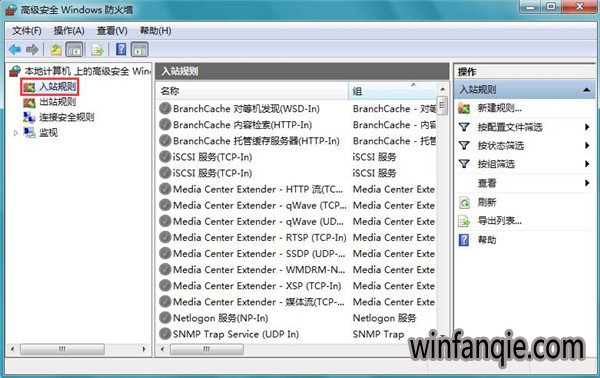Viewport: 600px width, 378px height.
Task: Click 新建规则... action link
Action: pos(499,108)
